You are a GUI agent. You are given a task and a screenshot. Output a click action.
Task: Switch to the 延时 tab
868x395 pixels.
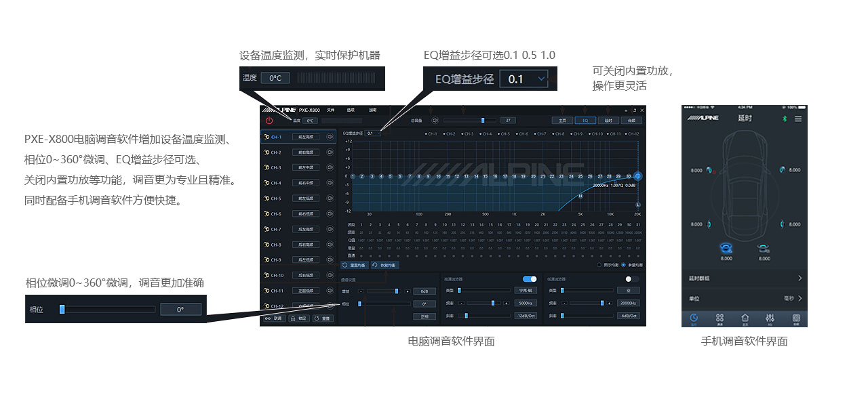click(608, 120)
